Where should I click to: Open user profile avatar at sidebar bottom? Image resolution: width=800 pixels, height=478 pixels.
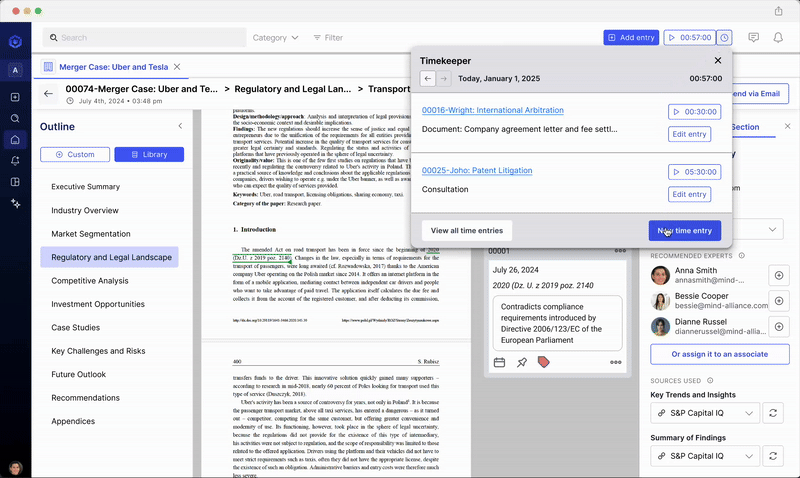click(x=15, y=468)
